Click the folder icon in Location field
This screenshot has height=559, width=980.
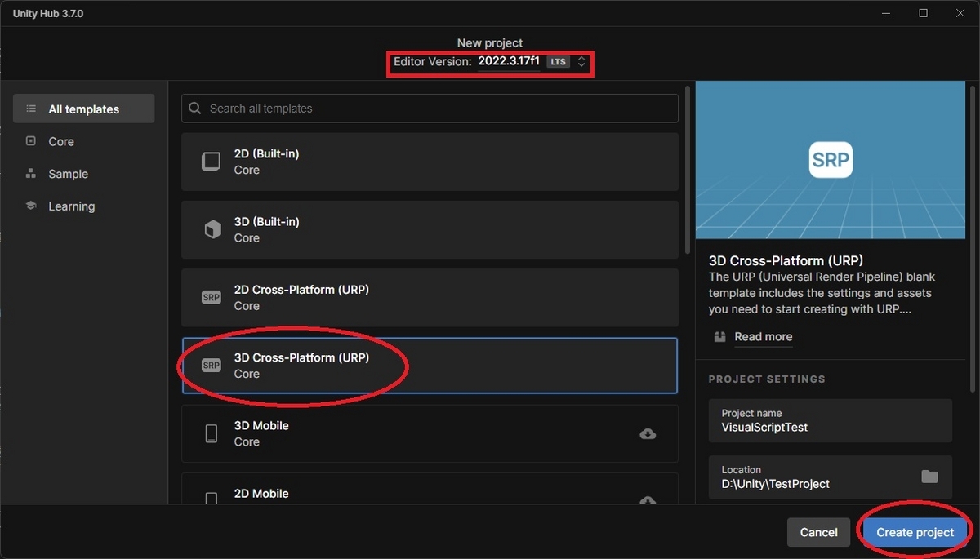coord(929,477)
